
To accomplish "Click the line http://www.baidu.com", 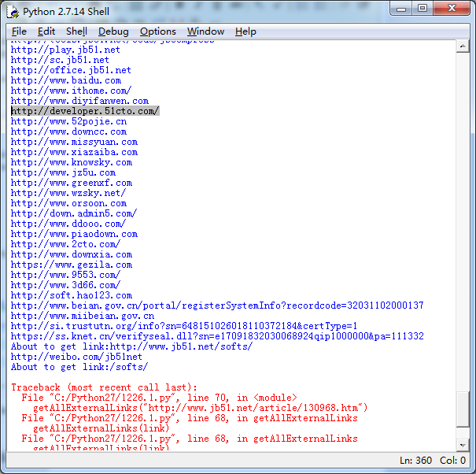I will pyautogui.click(x=66, y=80).
